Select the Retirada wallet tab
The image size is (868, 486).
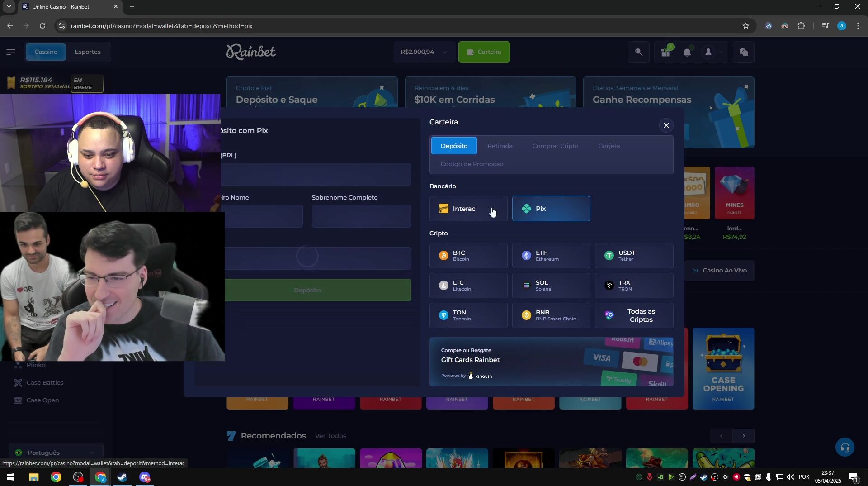500,146
